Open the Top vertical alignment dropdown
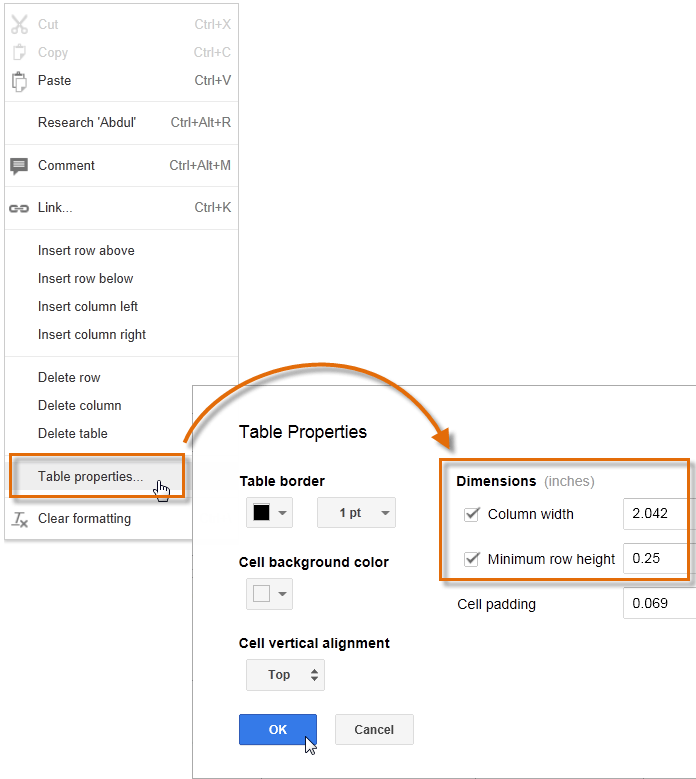 (x=285, y=675)
